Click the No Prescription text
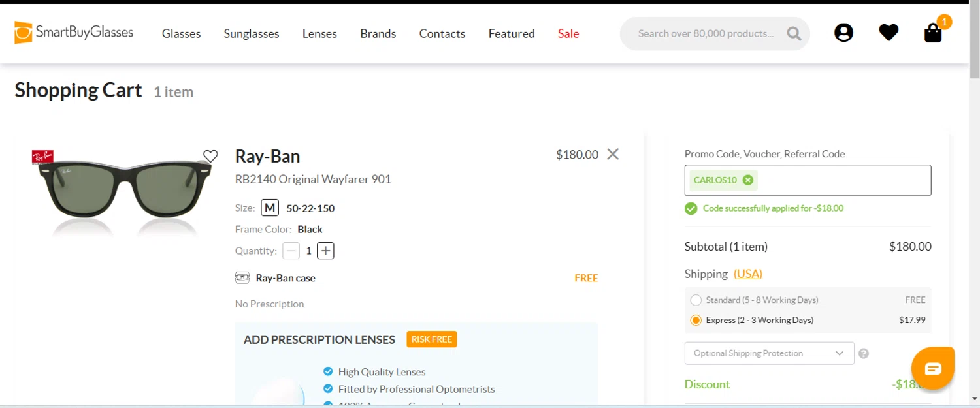The width and height of the screenshot is (980, 408). [270, 304]
